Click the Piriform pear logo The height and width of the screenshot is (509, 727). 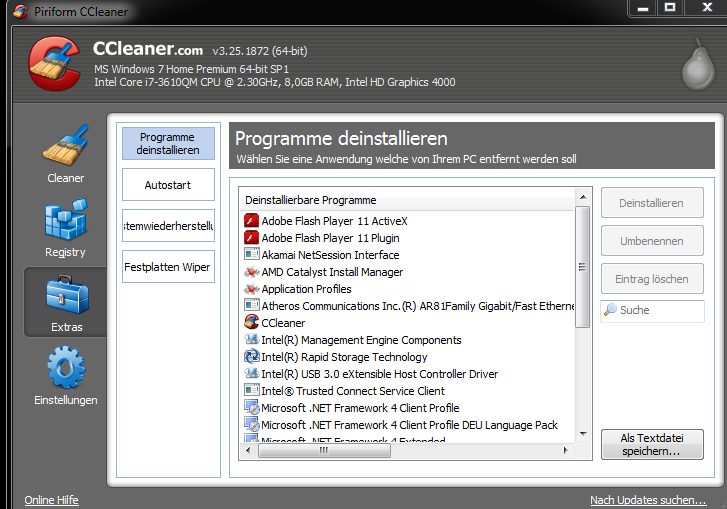point(698,65)
